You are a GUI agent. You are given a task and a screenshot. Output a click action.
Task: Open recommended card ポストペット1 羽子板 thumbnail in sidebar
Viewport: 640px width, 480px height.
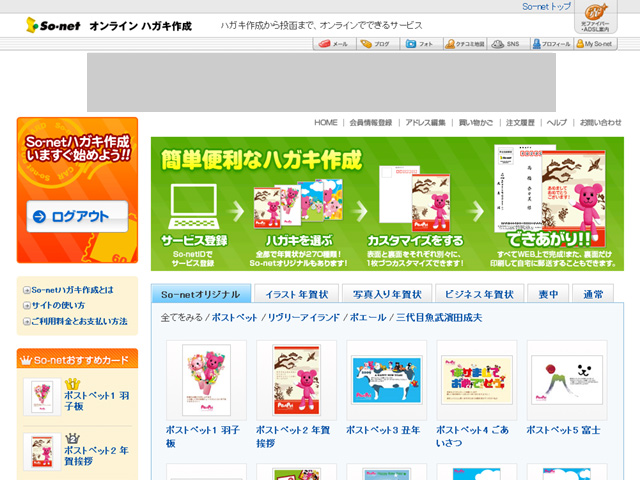coord(42,397)
